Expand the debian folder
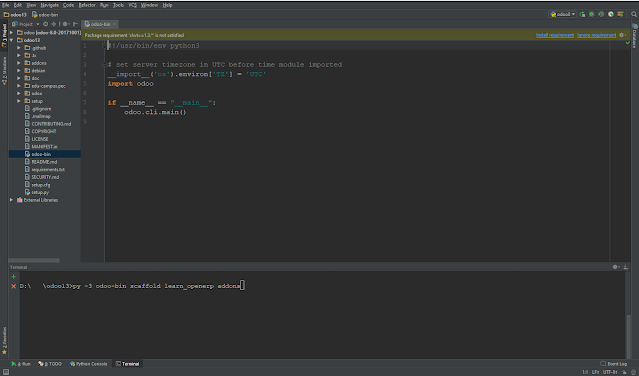This screenshot has height=376, width=639. pyautogui.click(x=19, y=71)
